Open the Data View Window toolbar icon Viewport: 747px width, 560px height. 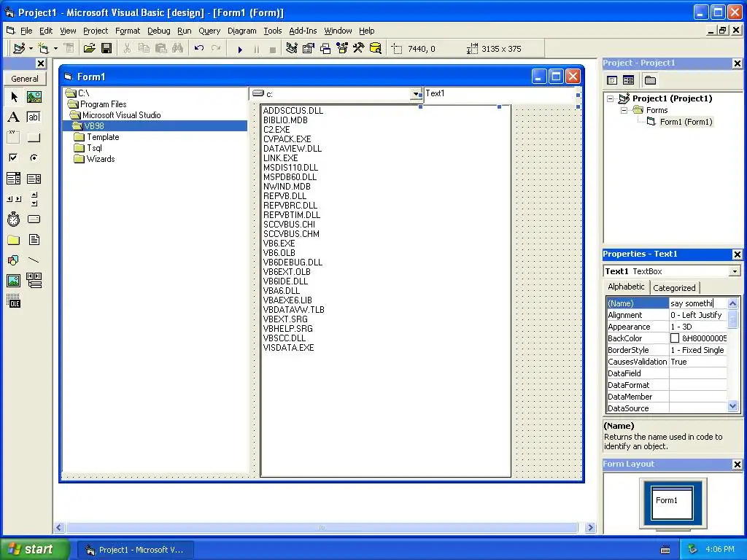click(376, 49)
